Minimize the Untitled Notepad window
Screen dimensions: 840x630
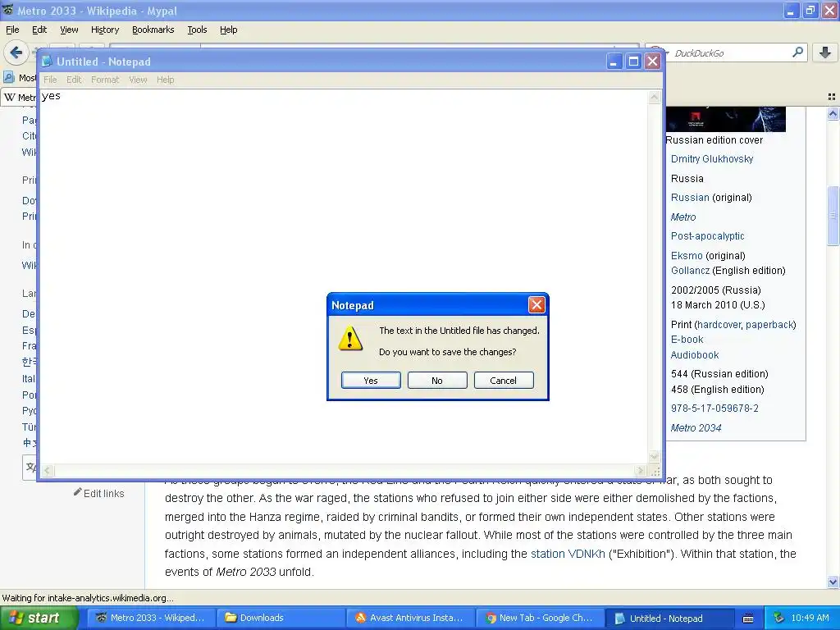click(x=614, y=61)
